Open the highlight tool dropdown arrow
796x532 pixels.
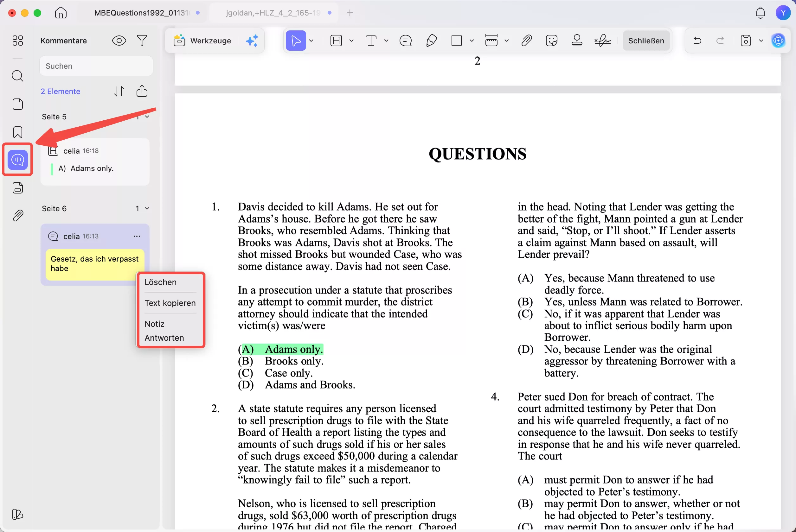click(352, 41)
